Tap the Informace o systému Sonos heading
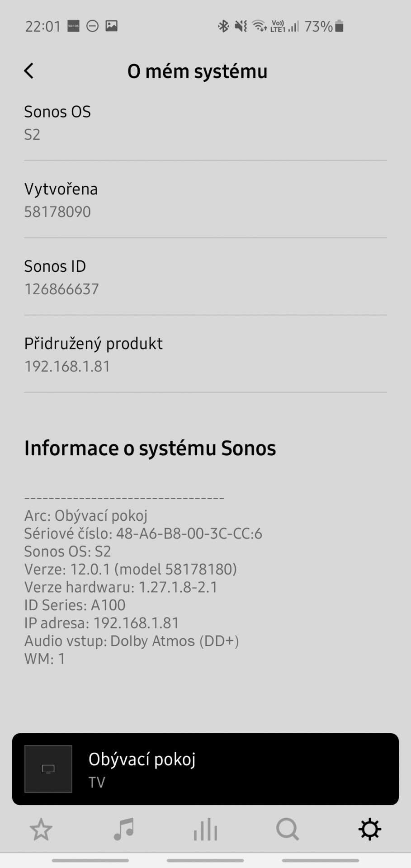411x868 pixels. 150,448
